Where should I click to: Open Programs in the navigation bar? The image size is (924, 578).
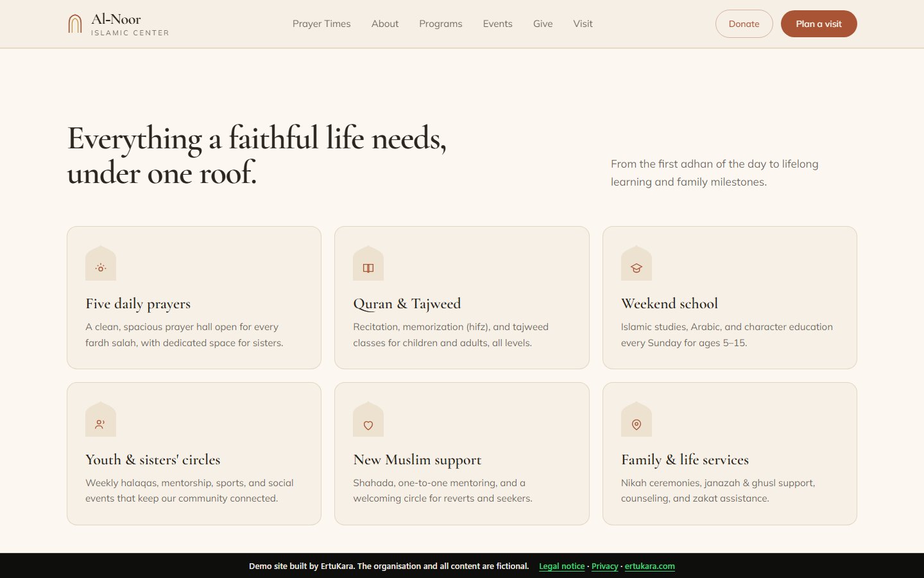(441, 24)
